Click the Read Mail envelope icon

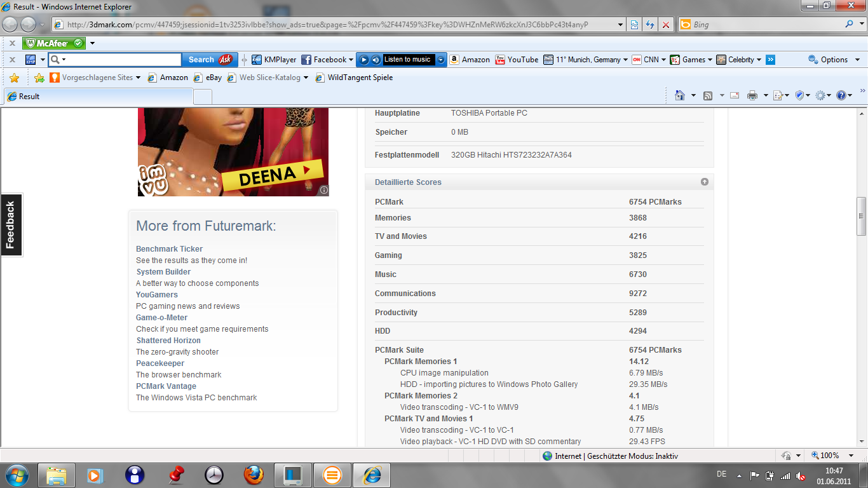pyautogui.click(x=735, y=95)
